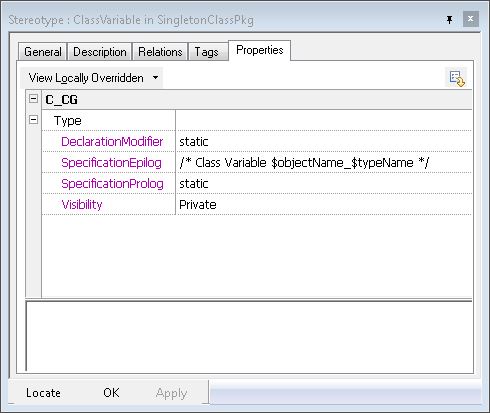Close the Stereotype dialog
The height and width of the screenshot is (413, 490).
pos(471,19)
